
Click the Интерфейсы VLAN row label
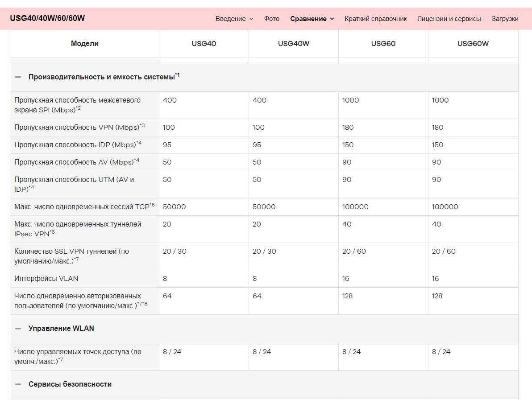[46, 278]
